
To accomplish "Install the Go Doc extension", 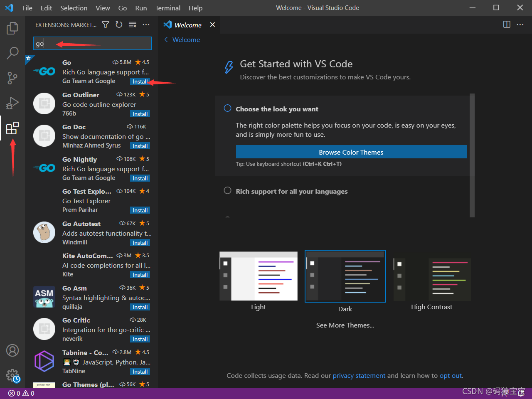I will click(140, 146).
